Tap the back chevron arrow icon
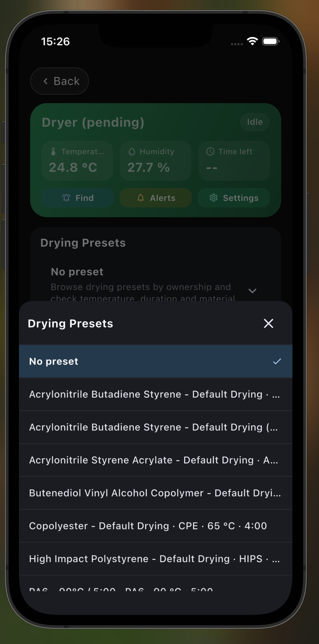 coord(46,81)
